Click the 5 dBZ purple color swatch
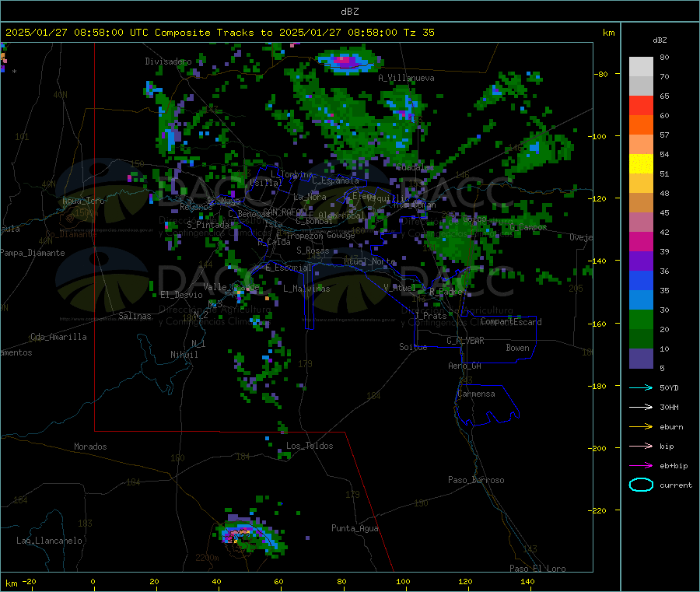 641,359
